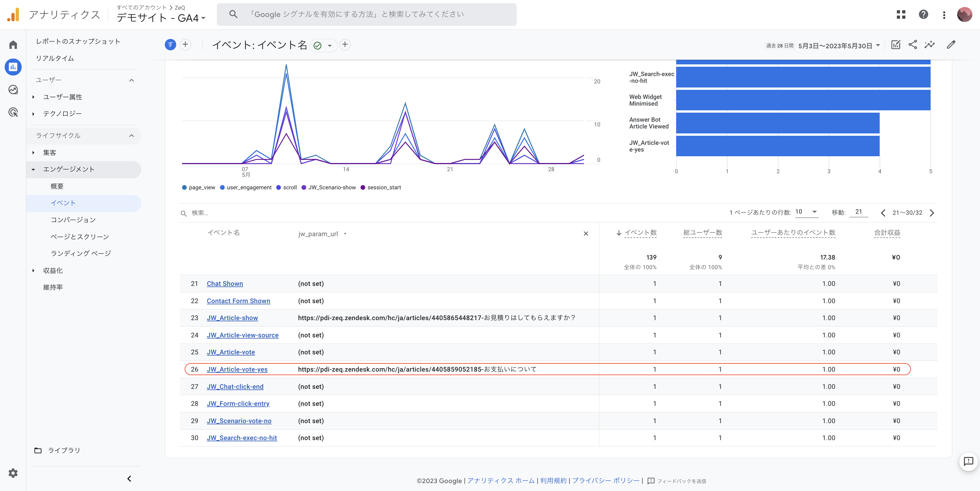Sort by 総ユーザー数 column header
The image size is (980, 491).
703,233
